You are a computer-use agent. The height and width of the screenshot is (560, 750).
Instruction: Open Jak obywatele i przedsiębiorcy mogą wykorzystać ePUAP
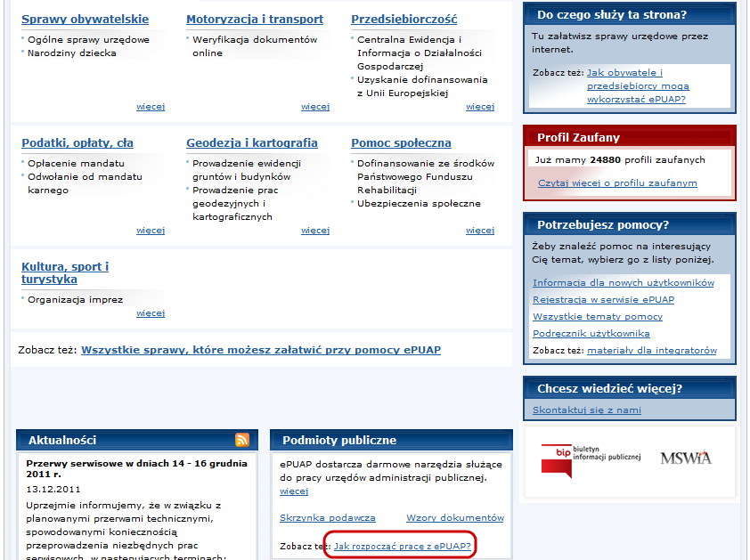[x=638, y=85]
